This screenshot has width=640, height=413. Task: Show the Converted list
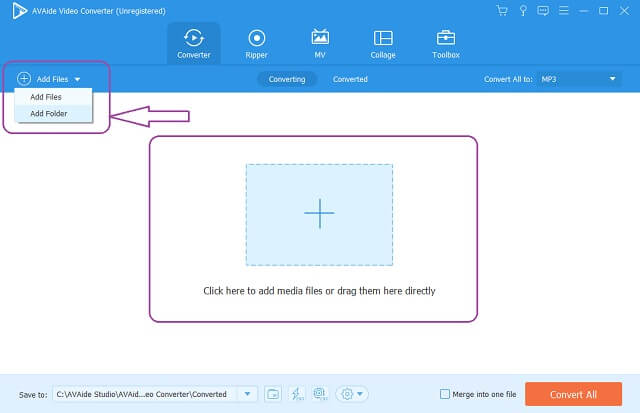350,79
